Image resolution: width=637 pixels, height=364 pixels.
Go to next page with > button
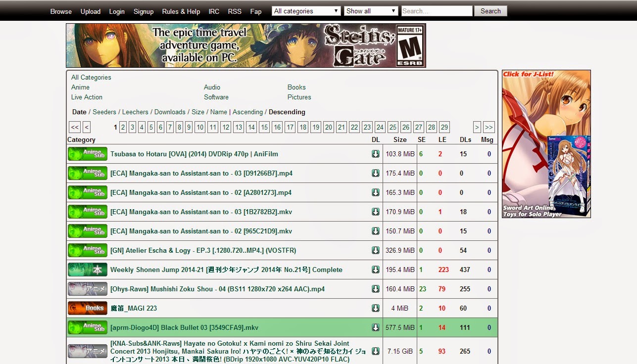click(477, 127)
